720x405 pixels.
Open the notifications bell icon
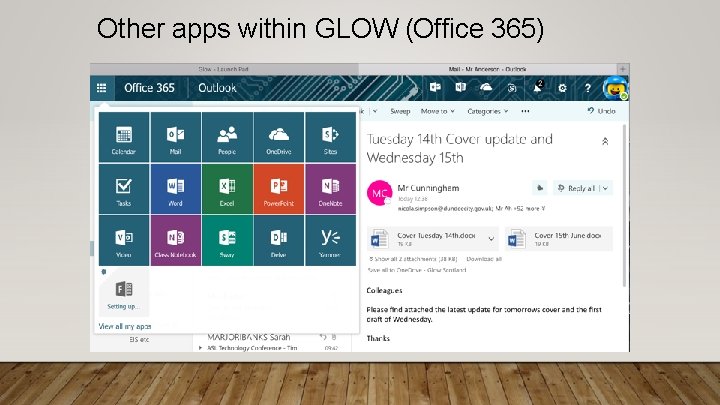[x=537, y=88]
